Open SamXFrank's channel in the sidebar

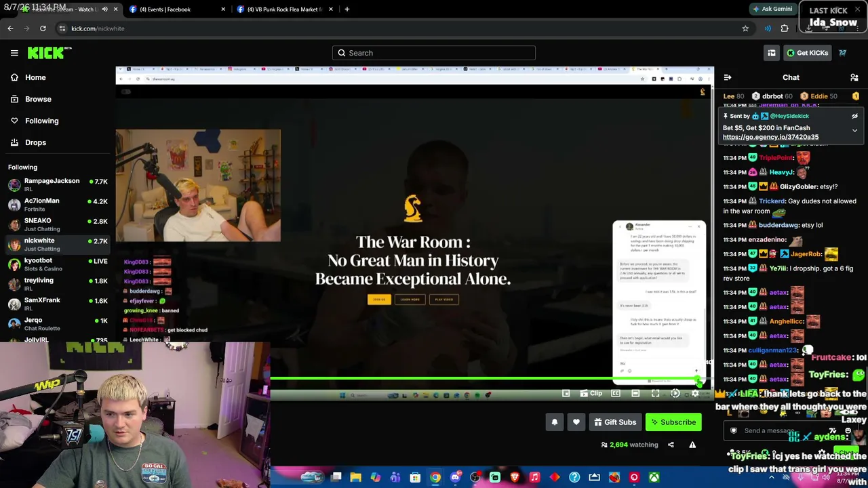pos(57,304)
